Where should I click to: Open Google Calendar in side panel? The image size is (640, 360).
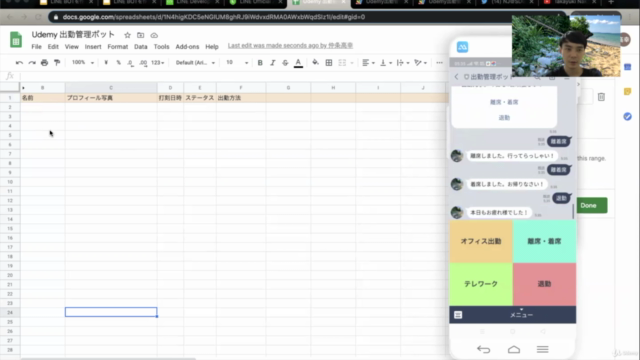click(x=627, y=67)
